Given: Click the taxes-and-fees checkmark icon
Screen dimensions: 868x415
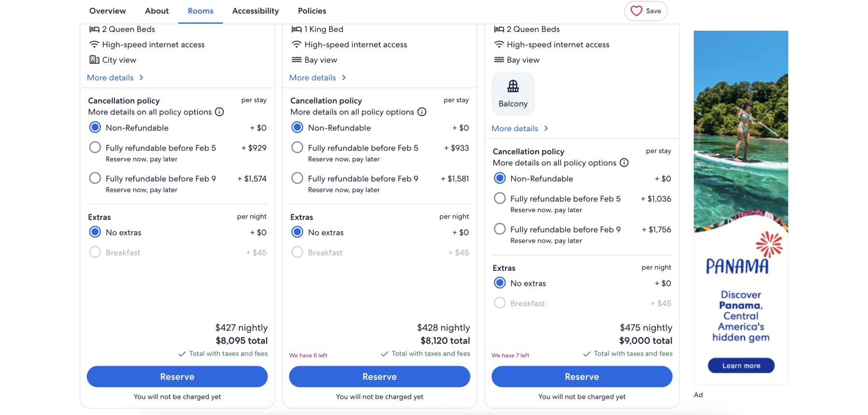Looking at the screenshot, I should pos(182,354).
